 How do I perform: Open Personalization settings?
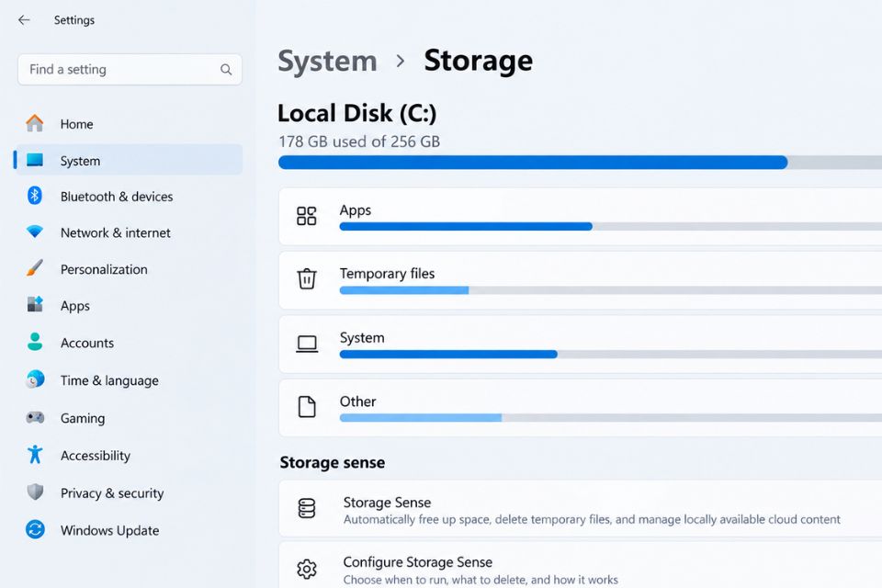pyautogui.click(x=104, y=269)
